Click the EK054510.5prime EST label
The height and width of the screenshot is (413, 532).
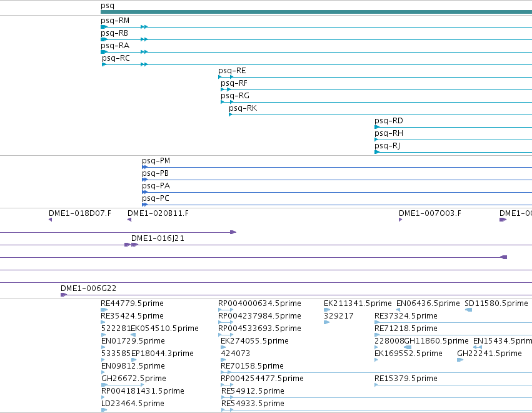[164, 329]
